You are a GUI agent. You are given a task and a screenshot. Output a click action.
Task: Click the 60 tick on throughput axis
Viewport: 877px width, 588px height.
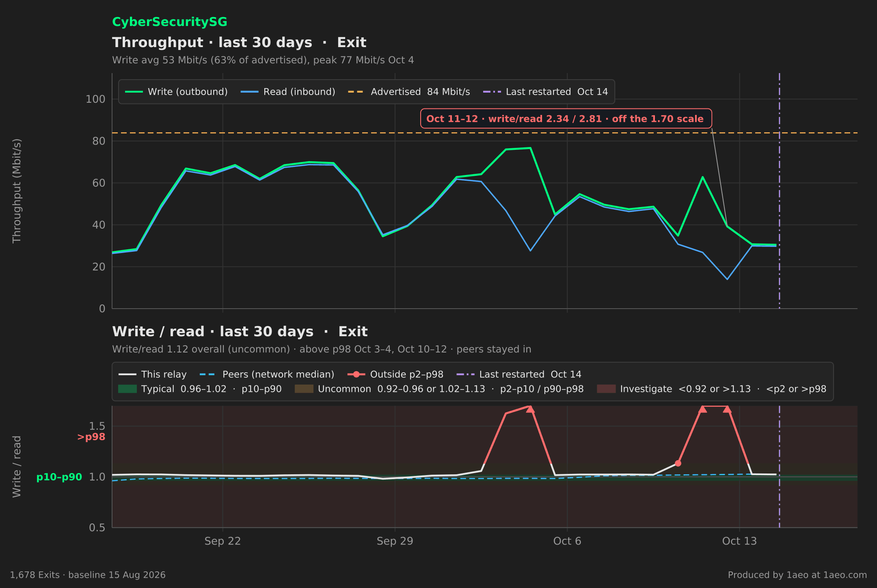pos(99,183)
